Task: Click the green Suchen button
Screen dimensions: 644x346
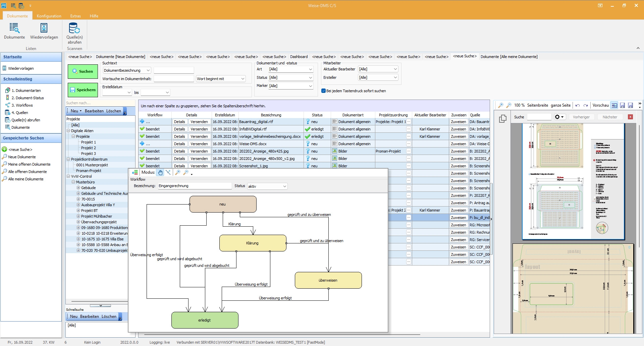Action: [x=83, y=71]
